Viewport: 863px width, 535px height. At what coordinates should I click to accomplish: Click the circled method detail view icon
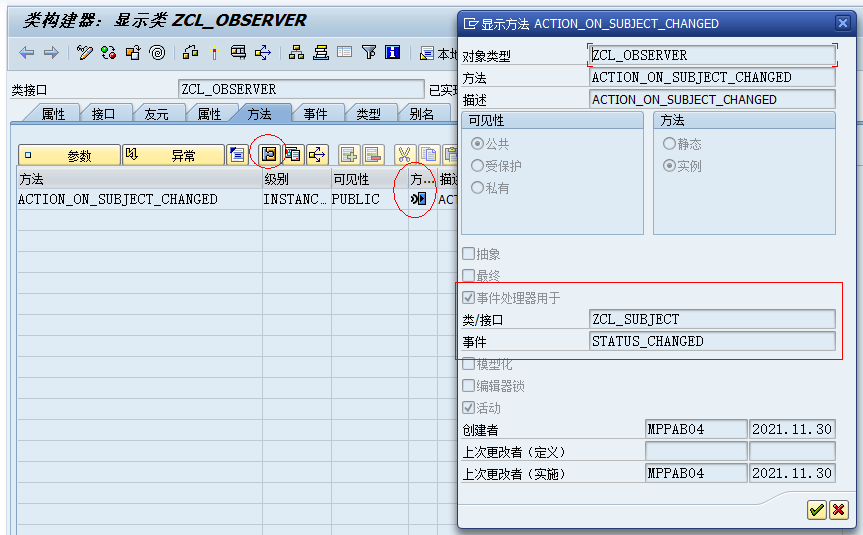pos(268,155)
